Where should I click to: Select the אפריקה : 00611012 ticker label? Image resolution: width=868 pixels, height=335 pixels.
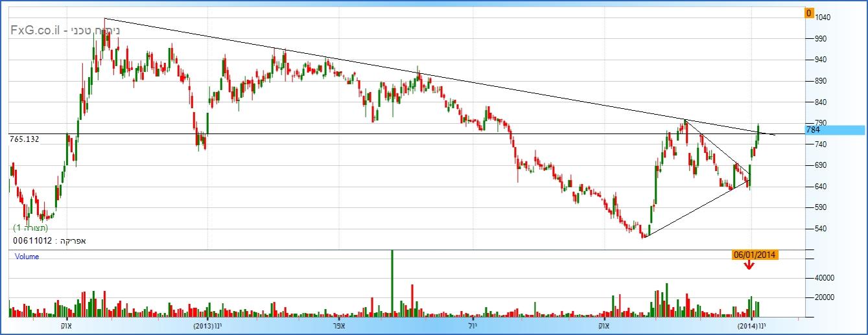[x=50, y=240]
